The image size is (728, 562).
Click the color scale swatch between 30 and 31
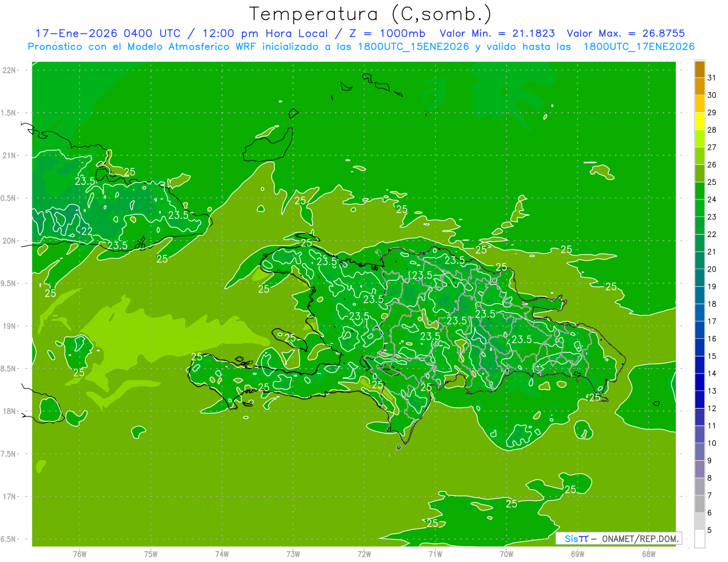(699, 87)
